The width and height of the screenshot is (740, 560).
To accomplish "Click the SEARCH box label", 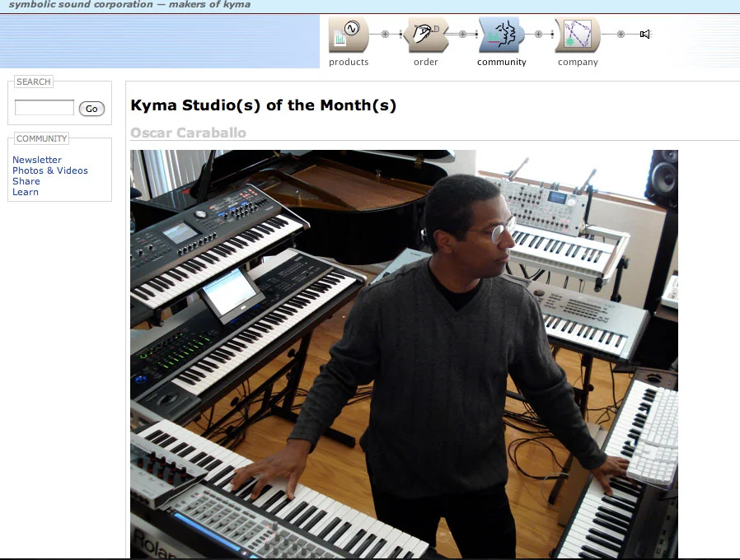I will (34, 82).
